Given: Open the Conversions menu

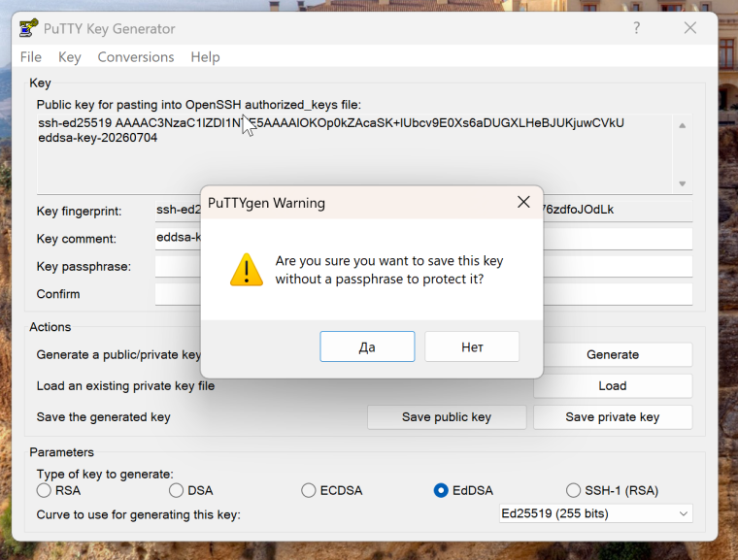Looking at the screenshot, I should (136, 57).
